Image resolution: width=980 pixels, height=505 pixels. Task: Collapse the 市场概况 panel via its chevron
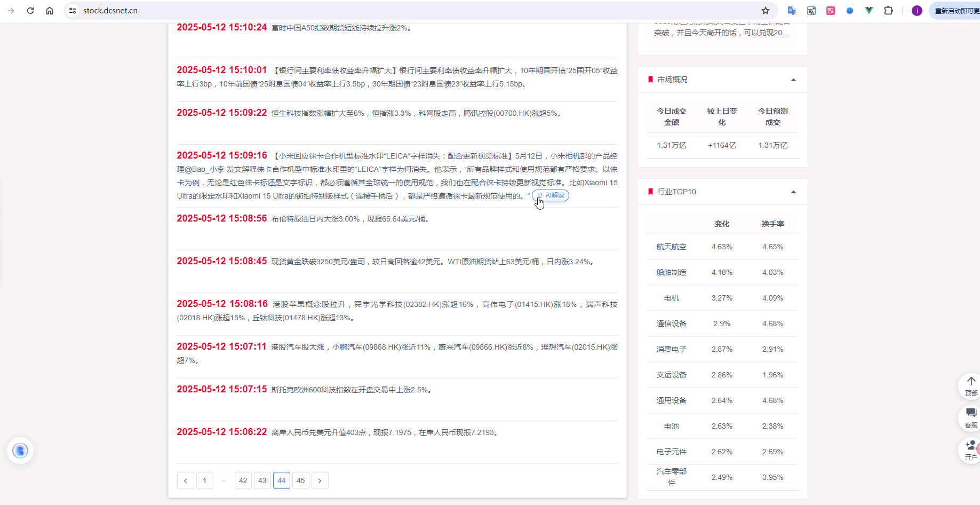[x=793, y=79]
